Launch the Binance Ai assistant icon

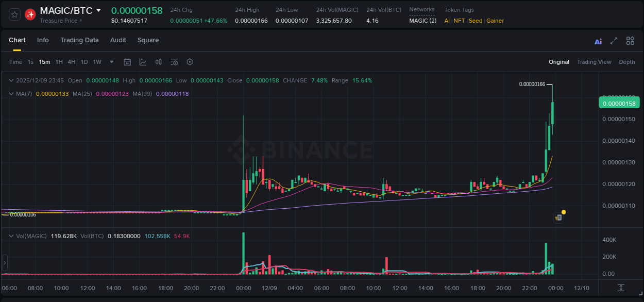click(598, 40)
